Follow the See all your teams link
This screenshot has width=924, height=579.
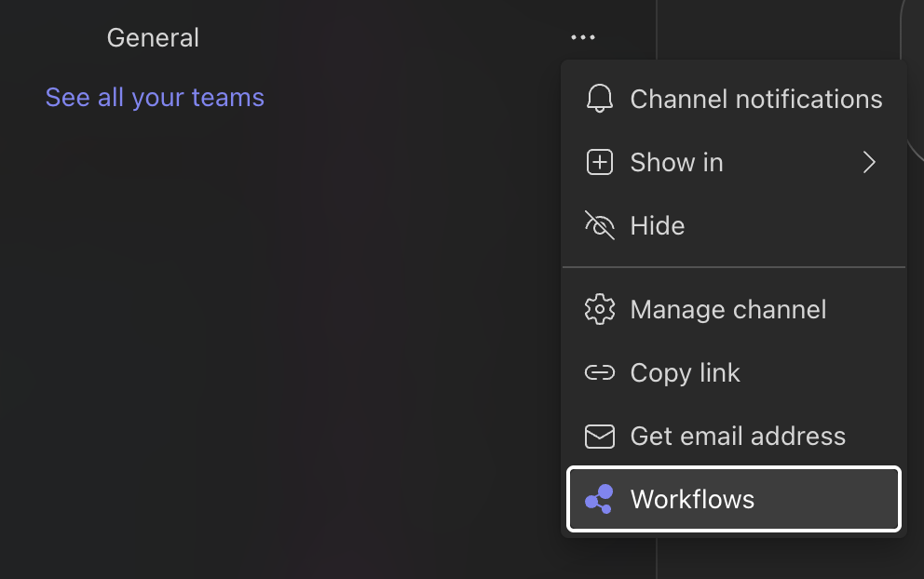[155, 98]
